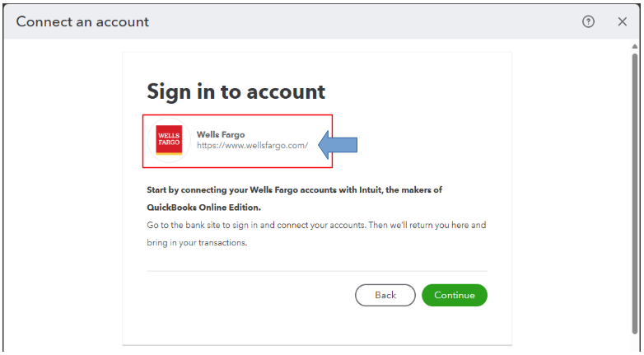Screen dimensions: 644x355
Task: Click the scrollbar up arrow
Action: click(634, 46)
